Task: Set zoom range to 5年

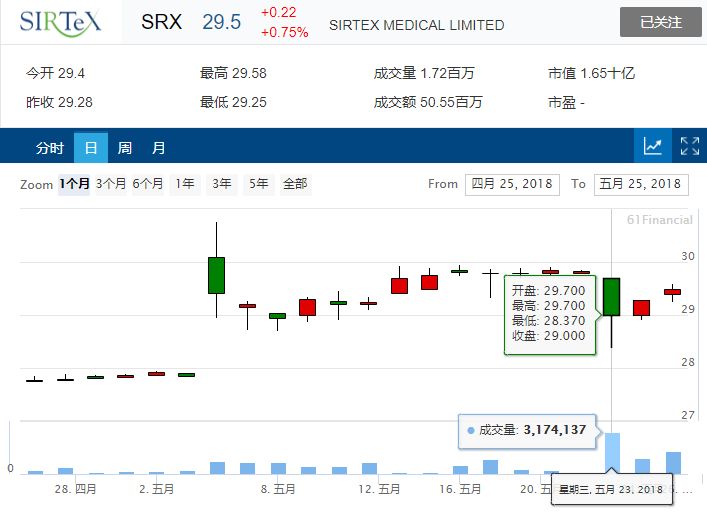Action: tap(259, 184)
